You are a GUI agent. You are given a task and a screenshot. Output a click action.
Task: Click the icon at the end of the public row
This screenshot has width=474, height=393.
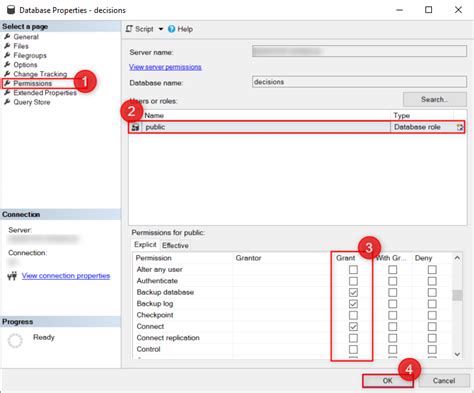coord(460,127)
